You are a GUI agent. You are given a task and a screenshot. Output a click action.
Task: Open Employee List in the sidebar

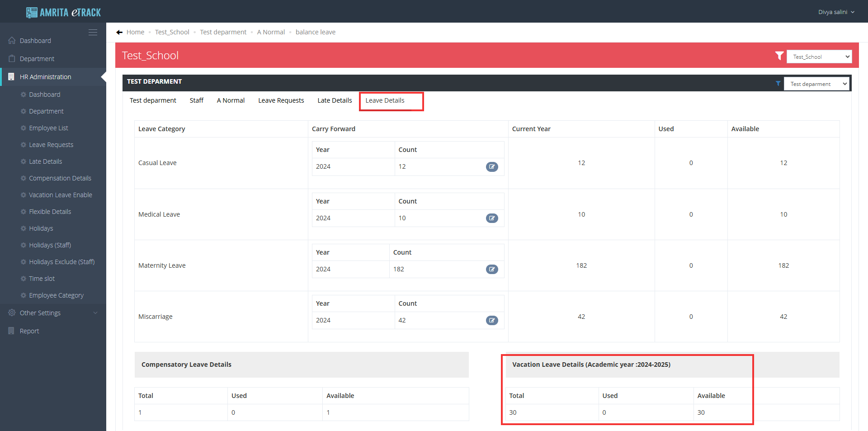(48, 128)
